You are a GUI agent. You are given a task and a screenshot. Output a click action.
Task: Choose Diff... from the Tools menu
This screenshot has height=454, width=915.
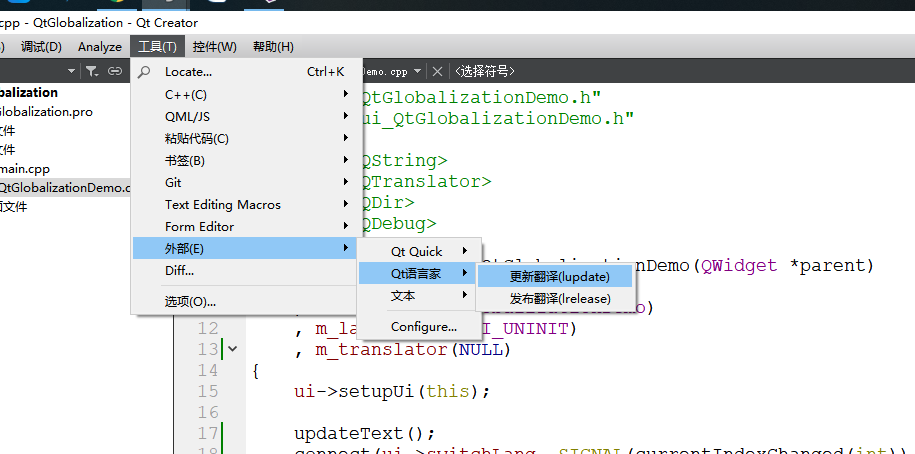click(246, 271)
